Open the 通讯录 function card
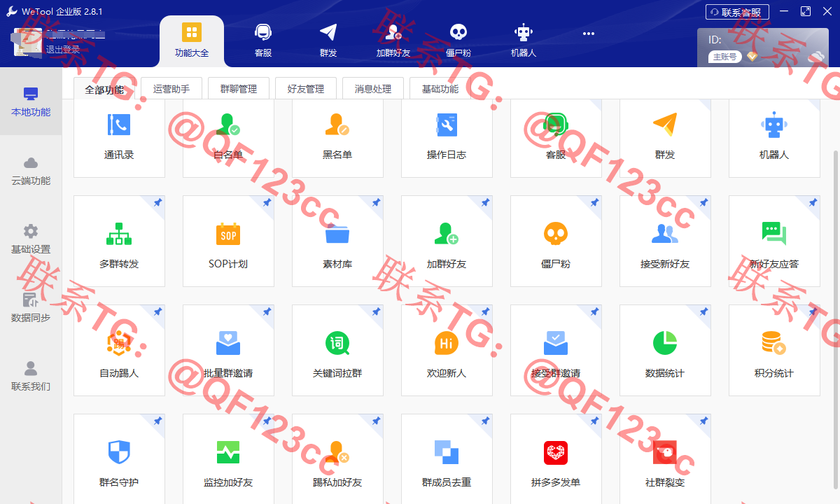The image size is (840, 504). pos(119,138)
